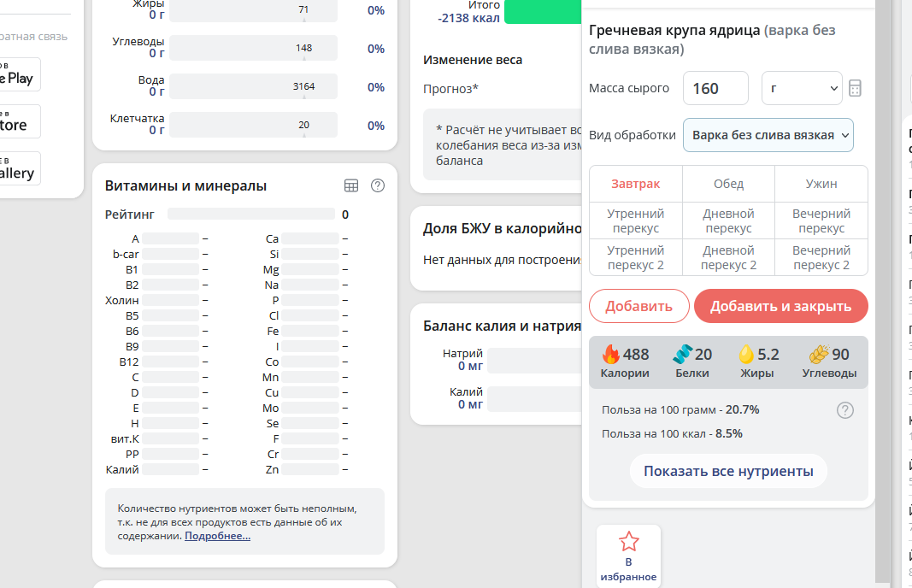Click the Натрий 0 мг value

(x=471, y=366)
